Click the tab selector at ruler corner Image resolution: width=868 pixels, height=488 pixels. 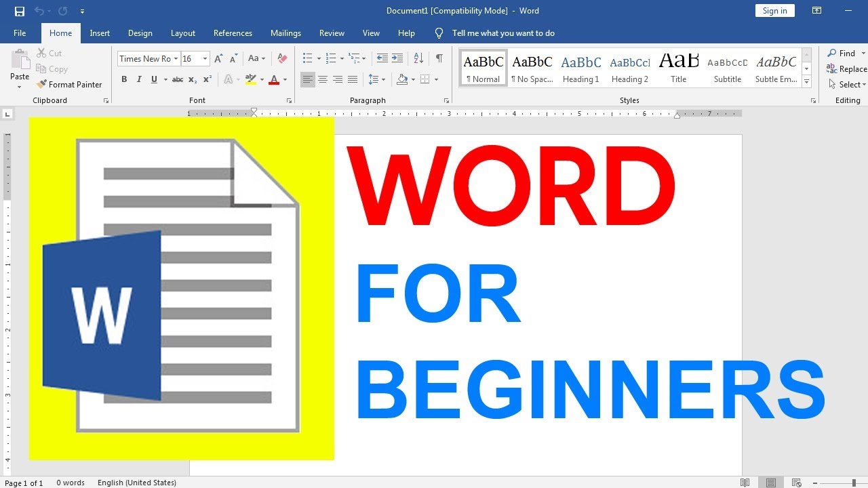7,114
